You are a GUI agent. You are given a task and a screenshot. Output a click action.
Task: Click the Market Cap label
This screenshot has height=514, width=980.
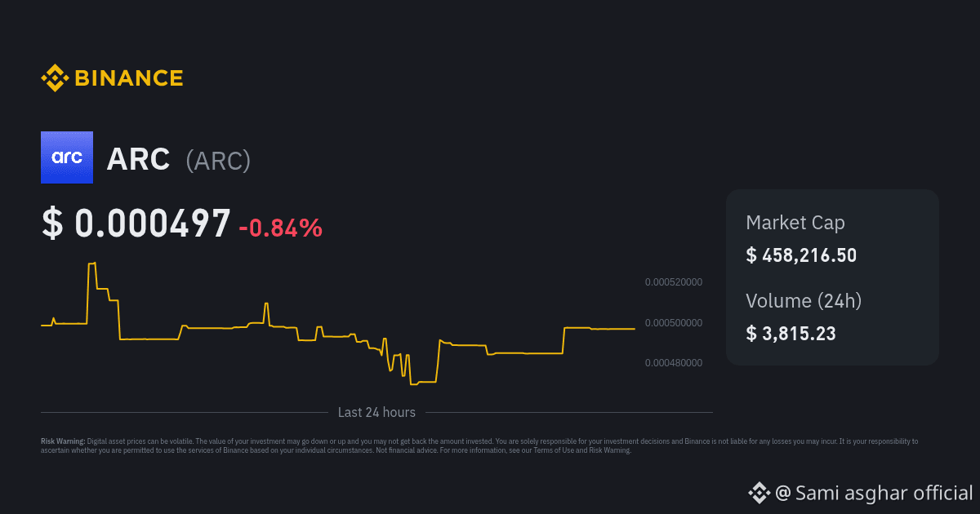coord(795,223)
